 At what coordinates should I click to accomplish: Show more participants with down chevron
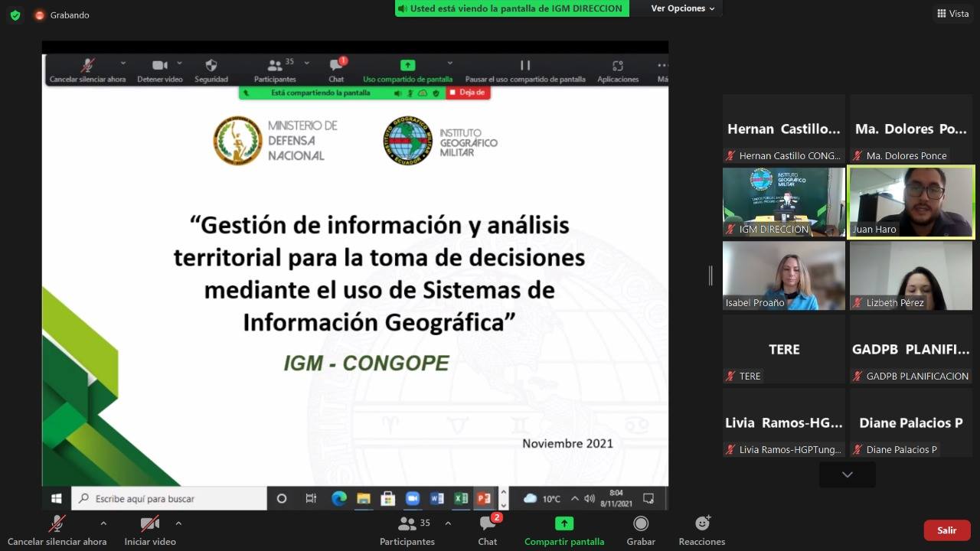(847, 474)
